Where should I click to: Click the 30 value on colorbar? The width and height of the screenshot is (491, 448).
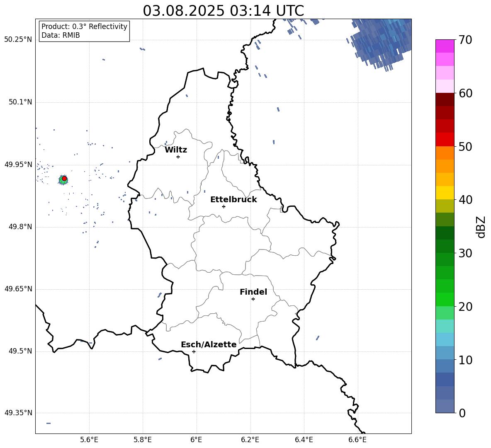[x=465, y=253]
